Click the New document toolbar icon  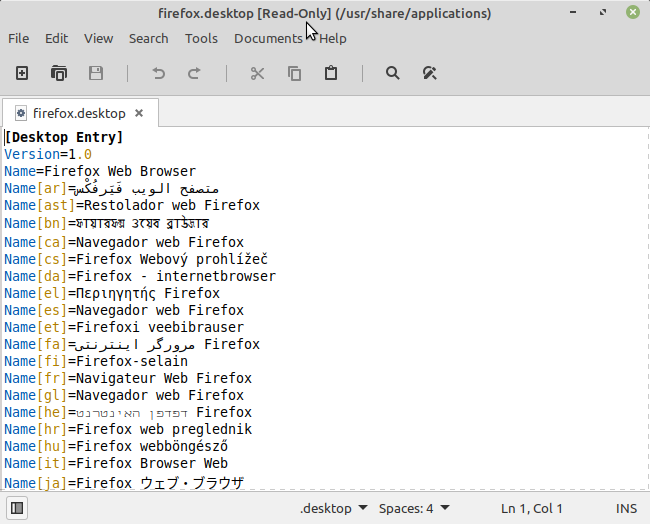[x=22, y=73]
